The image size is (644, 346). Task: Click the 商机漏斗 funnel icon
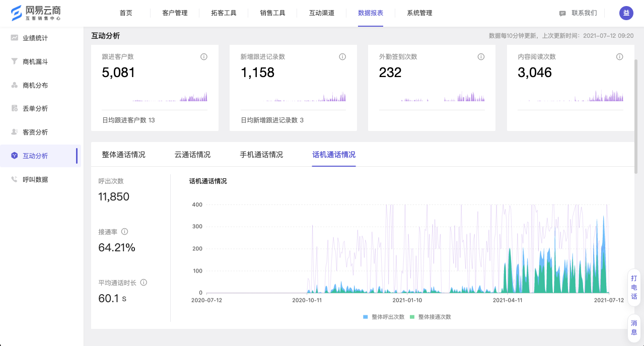[x=15, y=61]
